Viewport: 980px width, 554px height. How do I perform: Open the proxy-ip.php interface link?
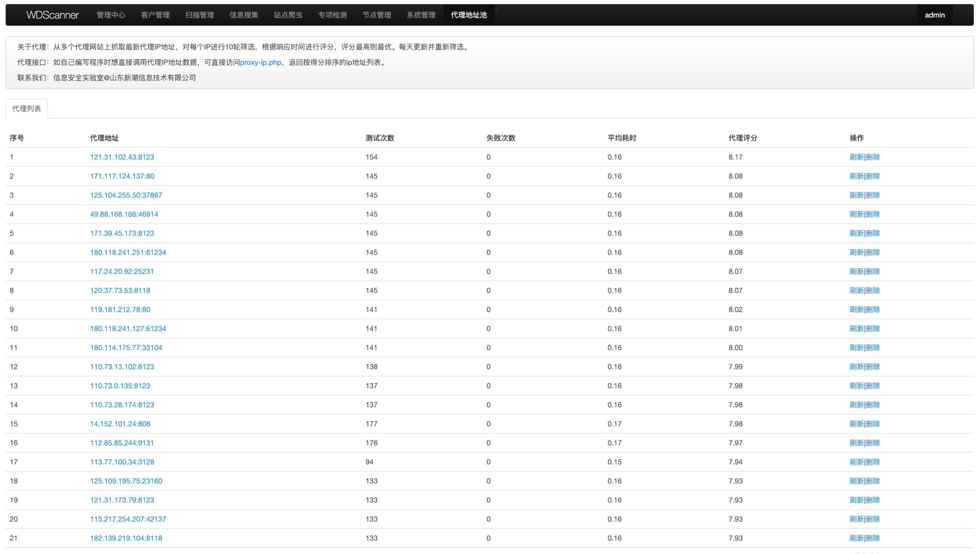pos(260,63)
